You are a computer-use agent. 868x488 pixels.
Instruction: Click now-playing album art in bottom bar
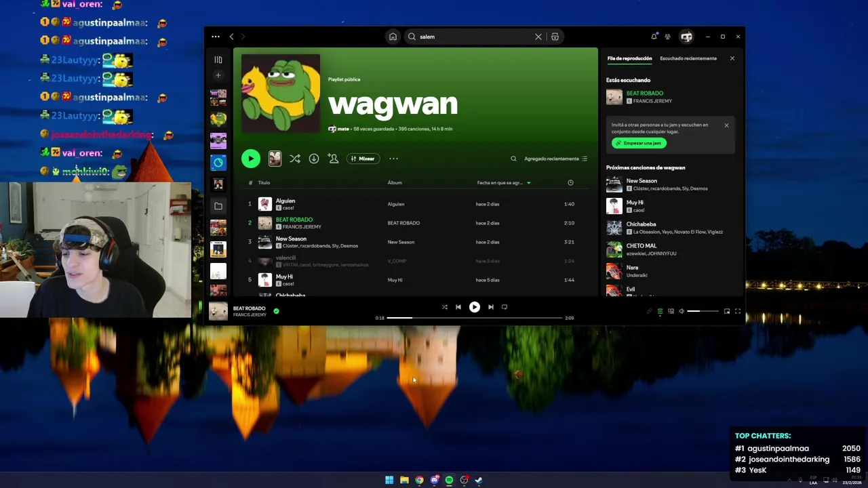(x=218, y=311)
